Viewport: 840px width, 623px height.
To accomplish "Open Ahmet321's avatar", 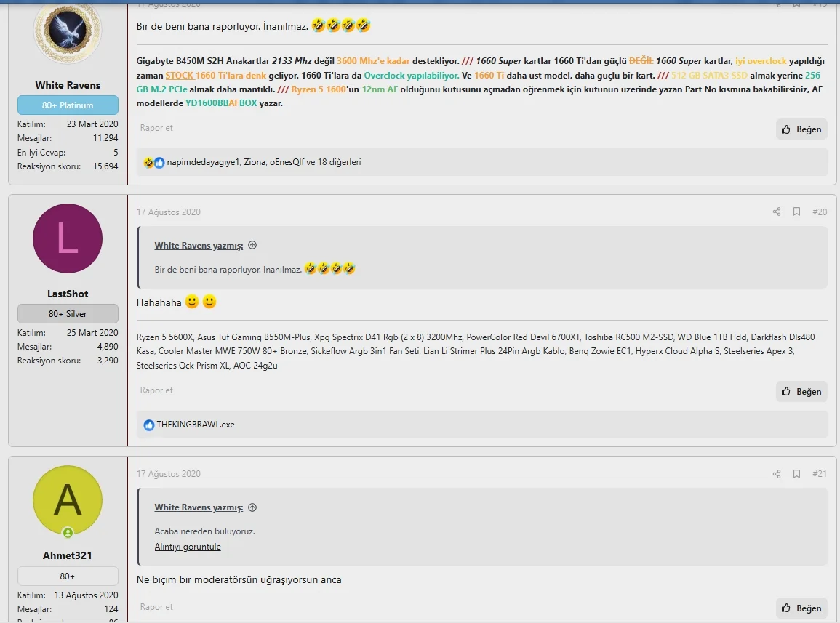I will tap(68, 500).
